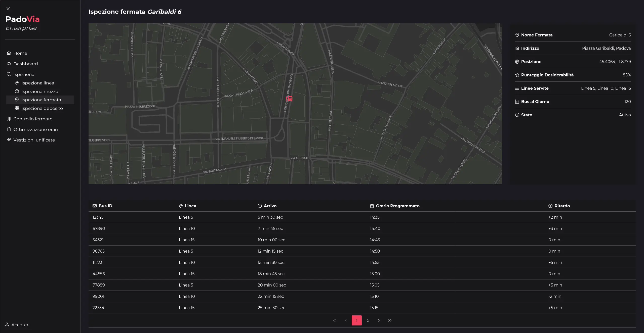Image resolution: width=644 pixels, height=333 pixels.
Task: Click the Ispeziona mezzo cube icon
Action: click(17, 91)
